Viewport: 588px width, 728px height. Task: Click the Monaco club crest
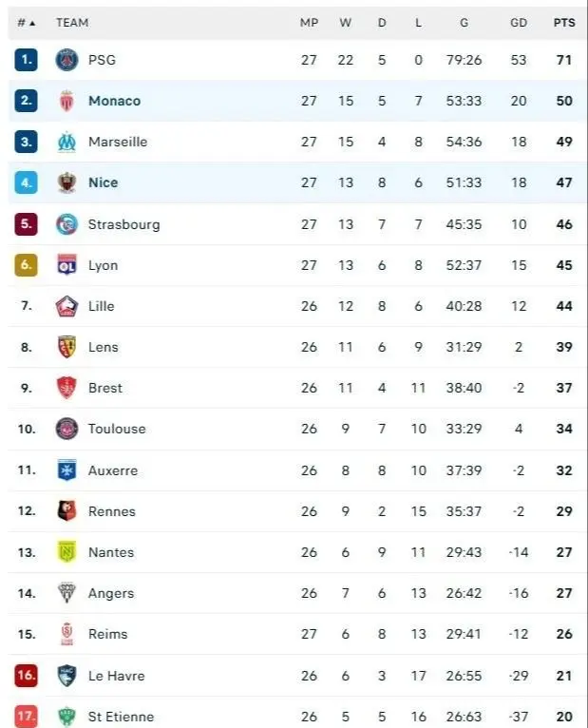click(x=66, y=101)
